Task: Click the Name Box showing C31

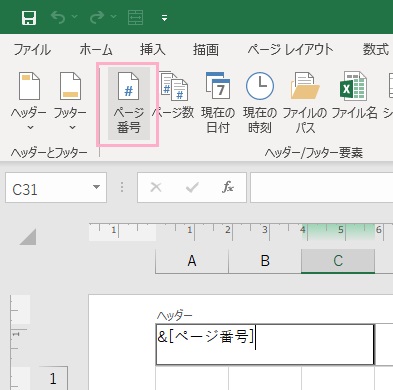Action: 48,188
